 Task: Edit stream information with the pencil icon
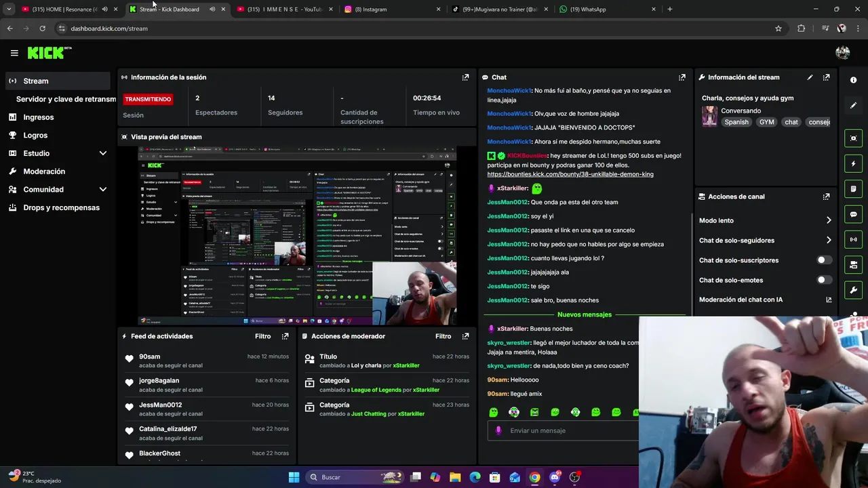[x=810, y=77]
